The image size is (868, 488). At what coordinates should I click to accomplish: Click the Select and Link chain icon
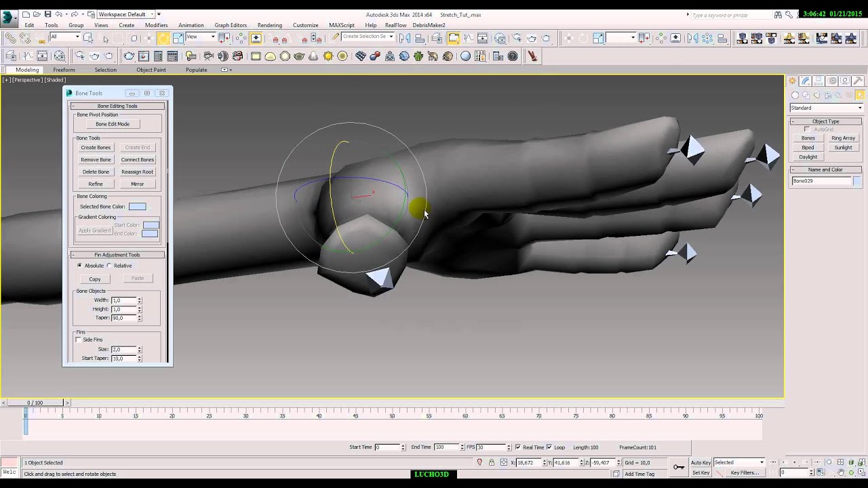(x=11, y=38)
